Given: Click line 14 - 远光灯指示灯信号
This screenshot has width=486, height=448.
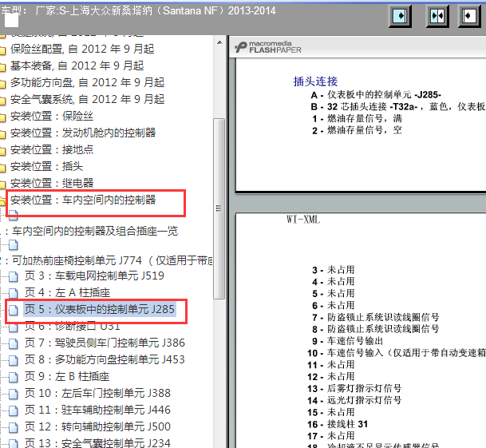Looking at the screenshot, I should 354,400.
